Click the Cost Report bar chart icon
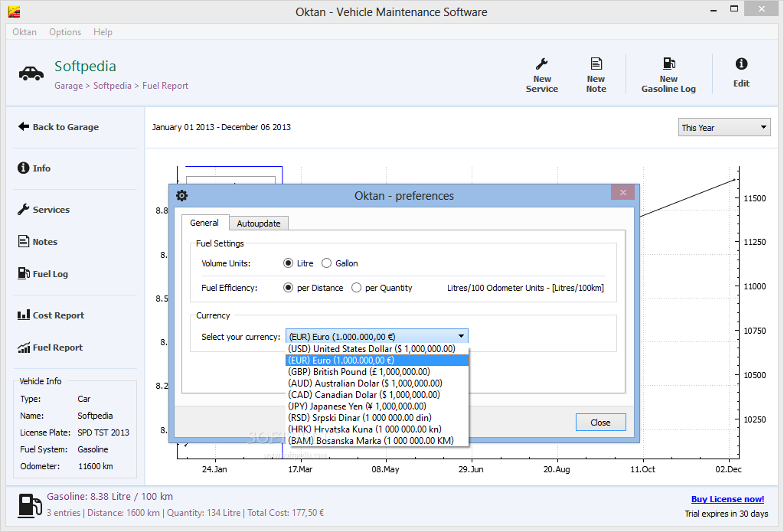Screen dimensions: 784x532 (x=24, y=315)
